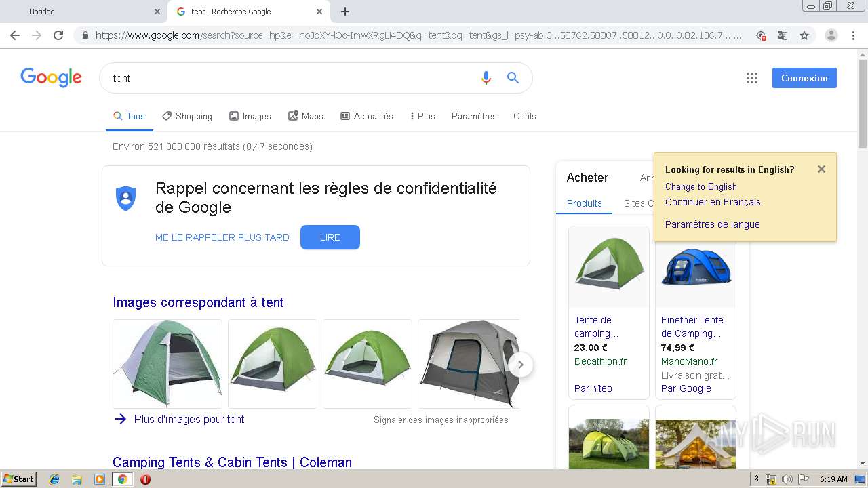Click Change to English link
Screen dimensions: 868x488
click(x=701, y=186)
